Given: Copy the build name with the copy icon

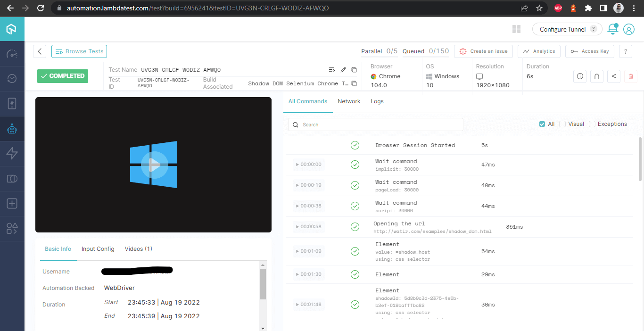Looking at the screenshot, I should click(x=354, y=83).
